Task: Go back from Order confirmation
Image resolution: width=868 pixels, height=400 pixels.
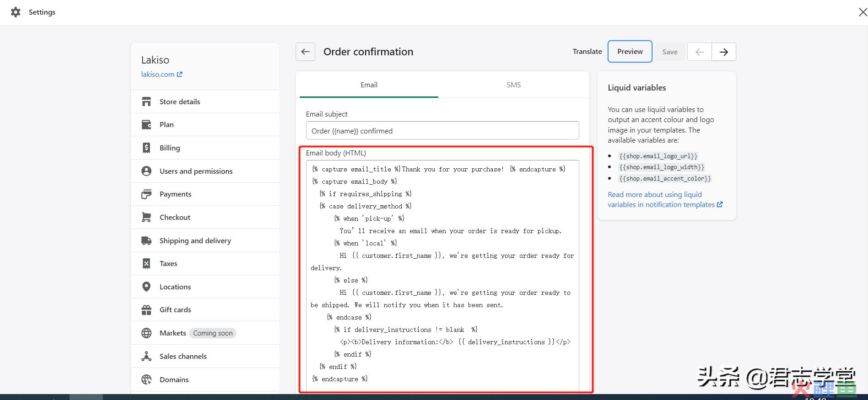Action: coord(305,52)
